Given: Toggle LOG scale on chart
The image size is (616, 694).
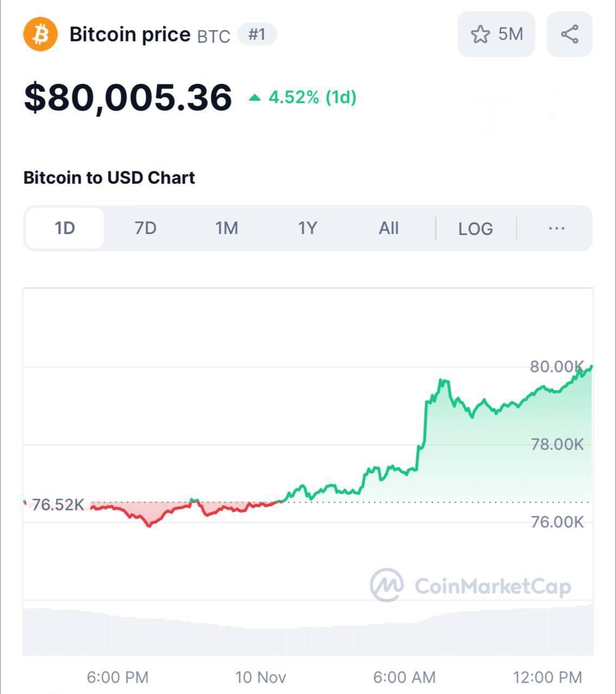Looking at the screenshot, I should [476, 229].
